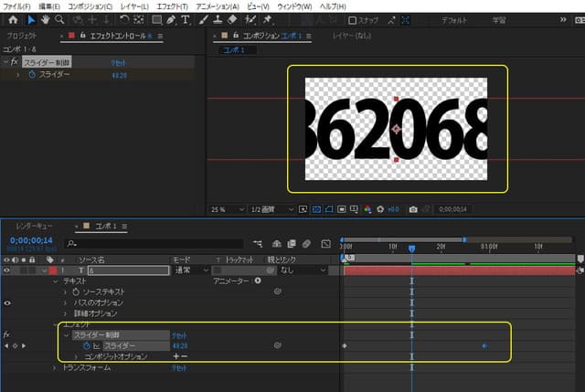Open the 編集(E) menu
585x392 pixels.
49,6
